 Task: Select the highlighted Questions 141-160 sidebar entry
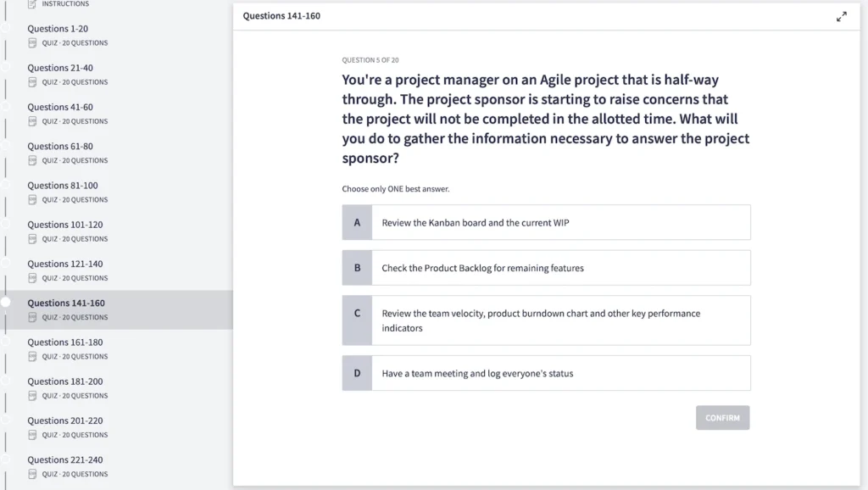tap(66, 303)
